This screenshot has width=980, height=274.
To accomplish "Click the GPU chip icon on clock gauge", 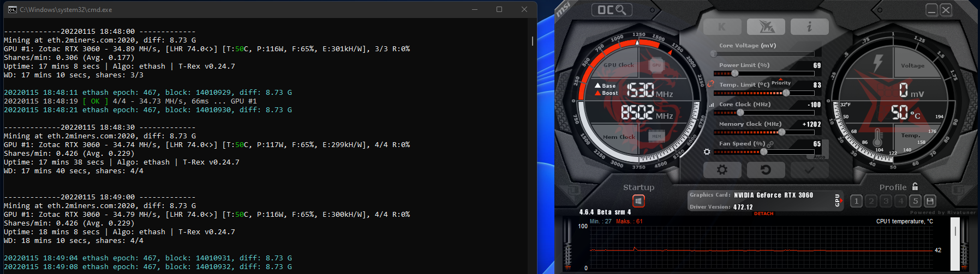I will tap(656, 65).
